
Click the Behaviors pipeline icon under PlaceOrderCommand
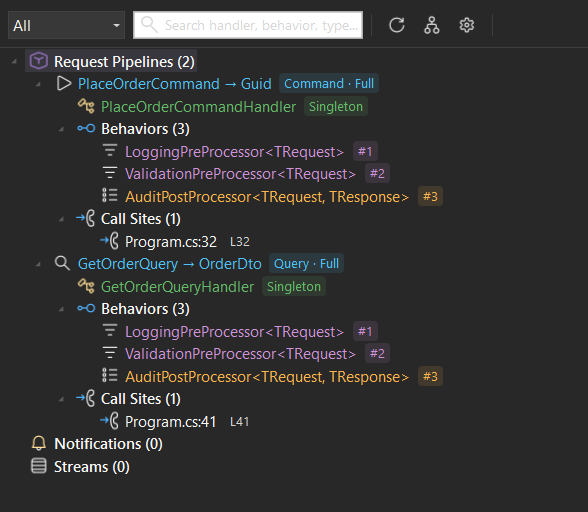click(x=86, y=129)
